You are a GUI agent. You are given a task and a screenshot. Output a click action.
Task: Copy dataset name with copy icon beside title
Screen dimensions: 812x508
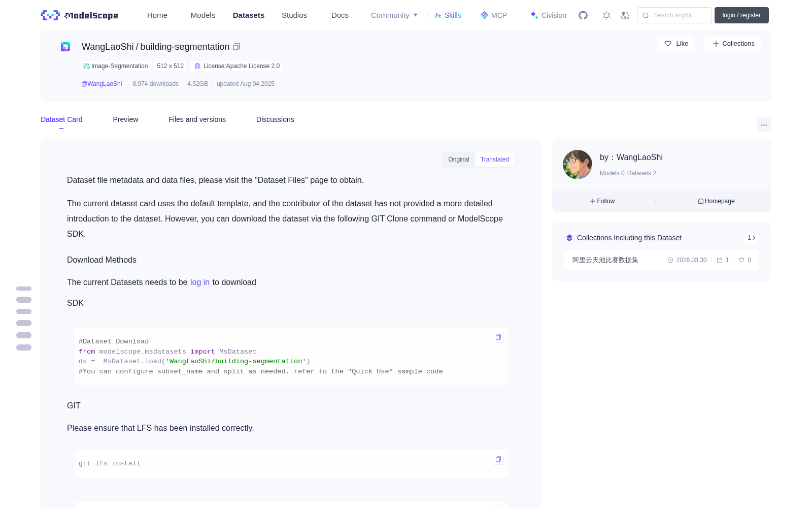(236, 47)
